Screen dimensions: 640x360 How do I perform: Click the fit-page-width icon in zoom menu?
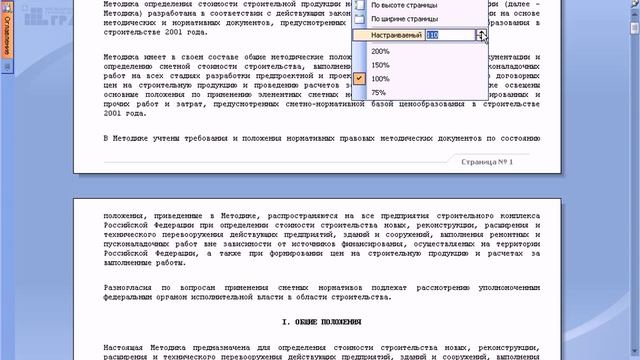tap(360, 19)
